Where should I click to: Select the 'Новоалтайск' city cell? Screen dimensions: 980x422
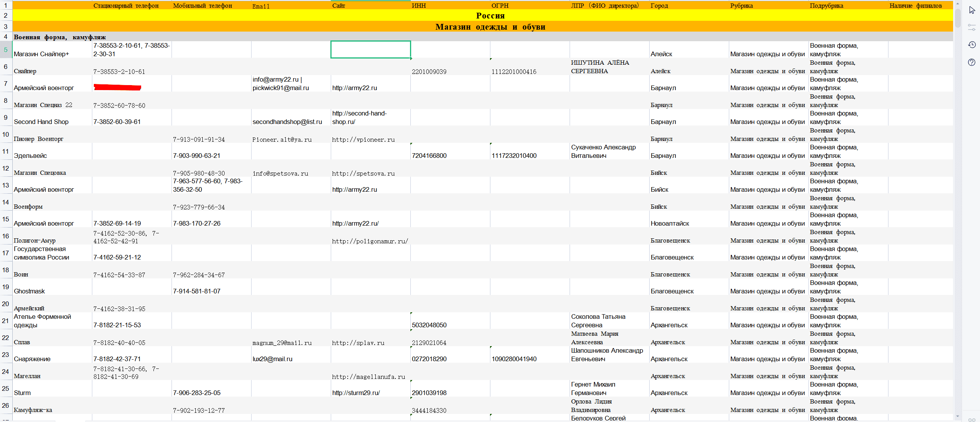click(x=689, y=219)
